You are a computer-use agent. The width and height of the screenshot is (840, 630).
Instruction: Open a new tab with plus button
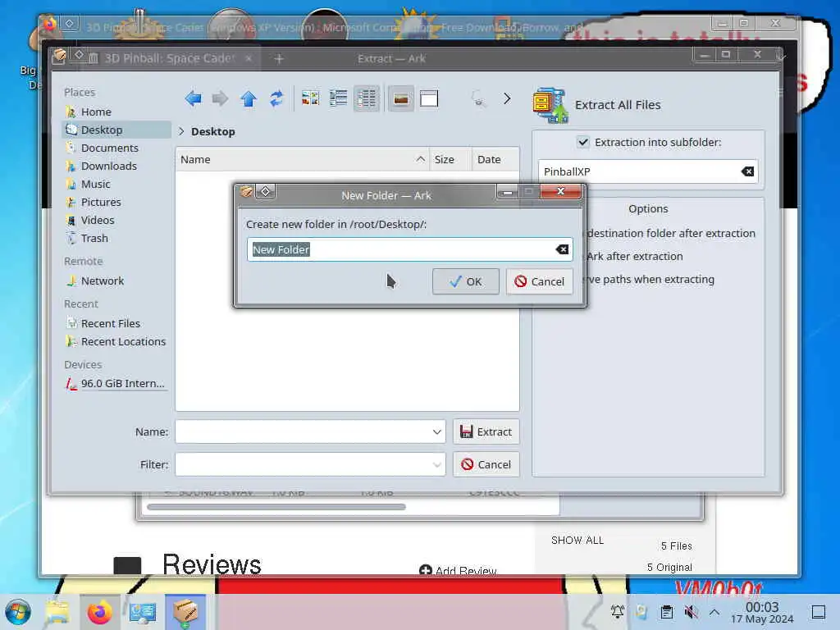pyautogui.click(x=279, y=58)
